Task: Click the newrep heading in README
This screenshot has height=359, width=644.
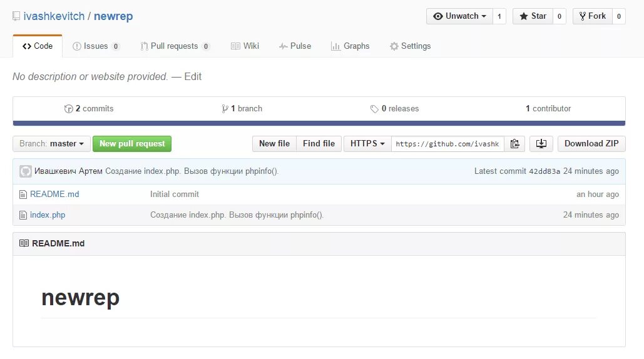Action: (81, 298)
